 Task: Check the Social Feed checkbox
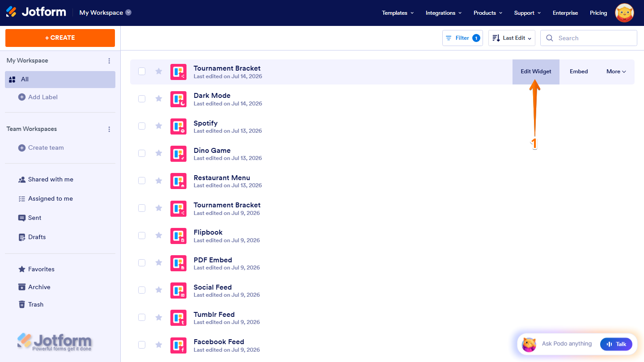[142, 290]
